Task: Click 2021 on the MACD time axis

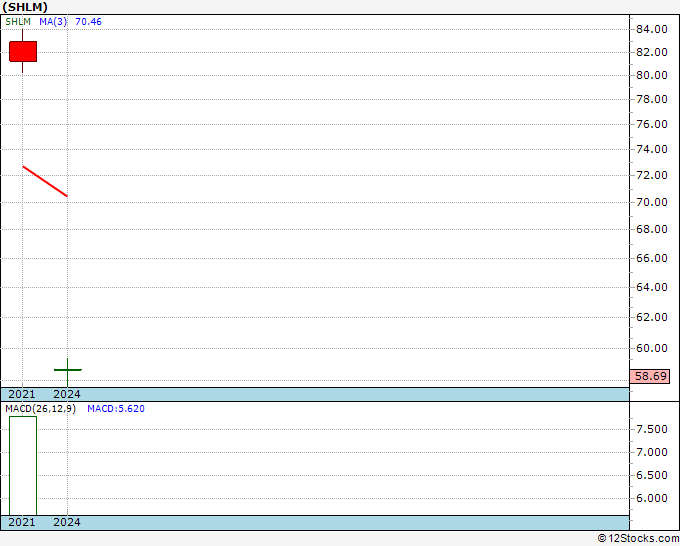Action: (22, 522)
